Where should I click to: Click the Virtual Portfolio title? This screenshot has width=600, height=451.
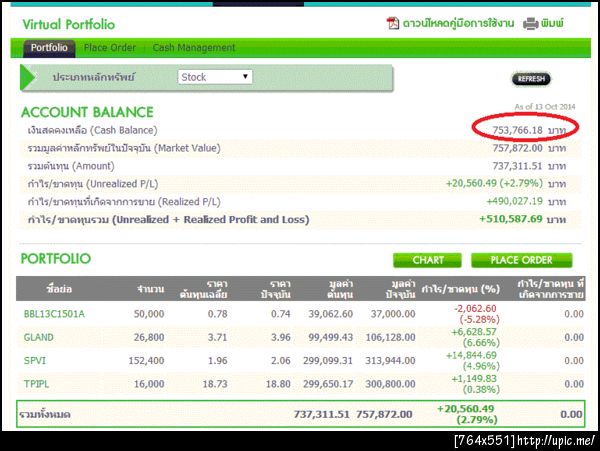(x=68, y=24)
